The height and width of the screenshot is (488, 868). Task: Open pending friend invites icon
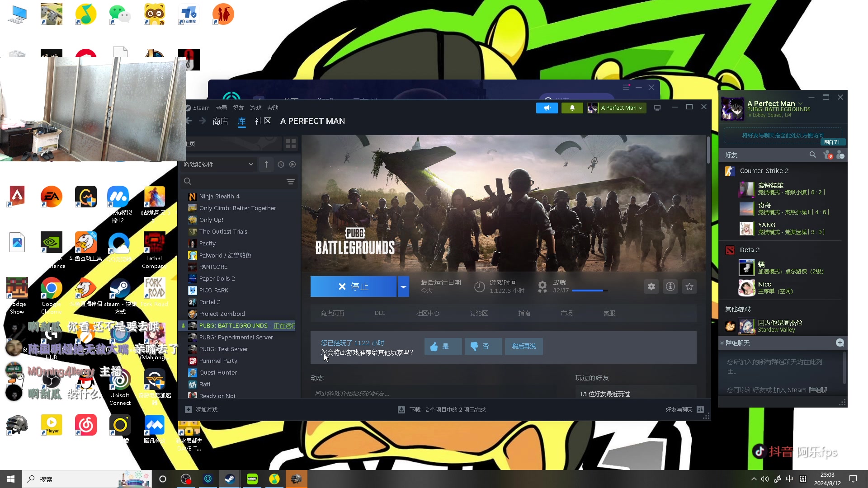[828, 155]
